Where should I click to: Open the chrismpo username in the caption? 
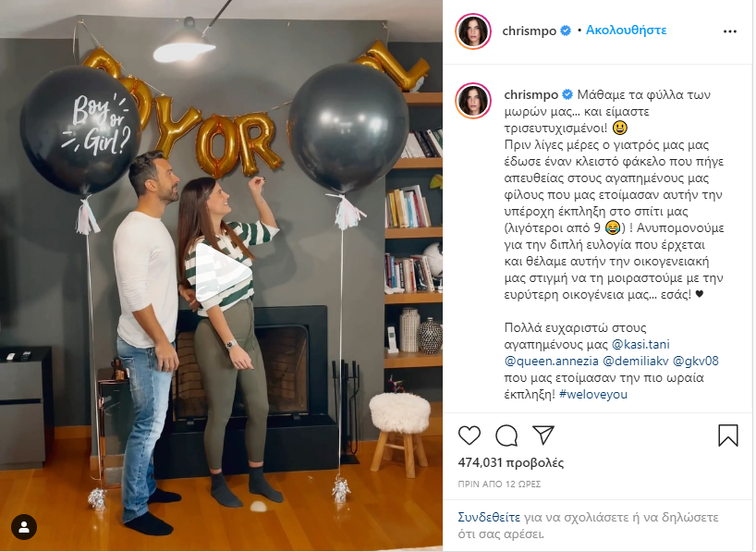530,94
